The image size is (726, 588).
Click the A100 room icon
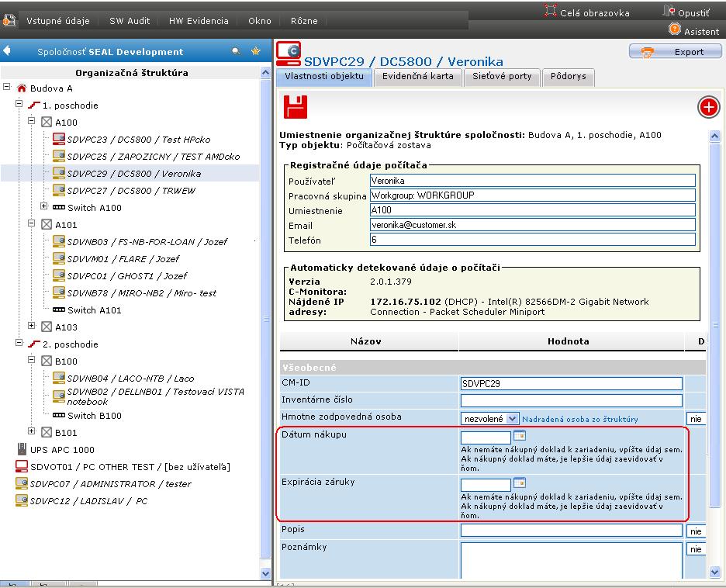(x=47, y=123)
